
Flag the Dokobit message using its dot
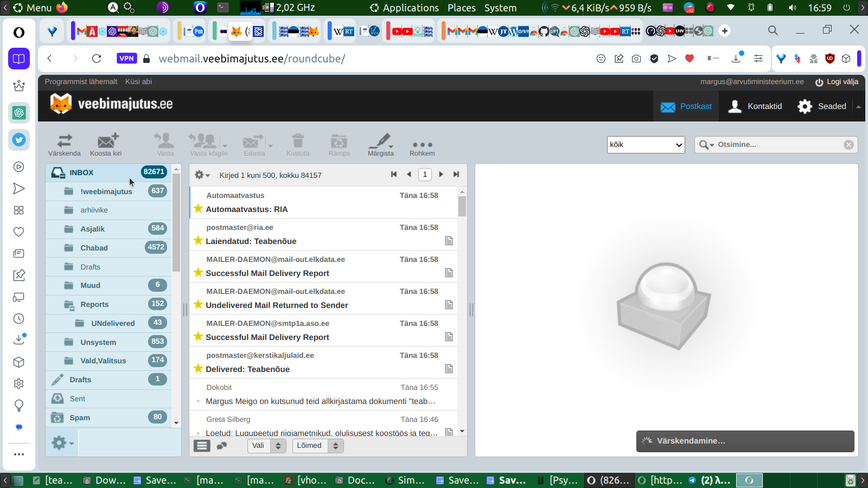pos(199,401)
